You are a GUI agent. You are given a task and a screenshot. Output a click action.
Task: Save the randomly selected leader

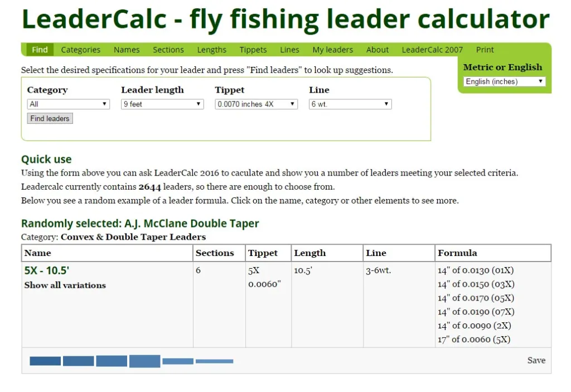coord(536,360)
